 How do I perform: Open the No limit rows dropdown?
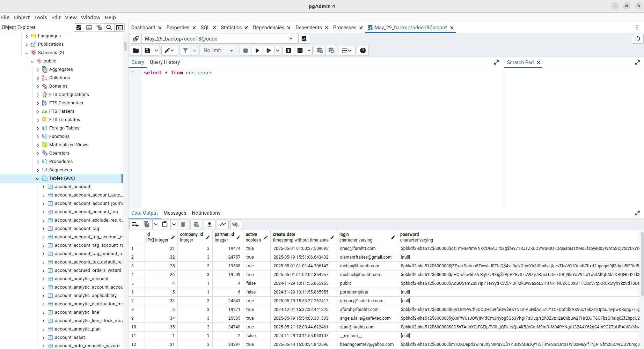pos(218,51)
